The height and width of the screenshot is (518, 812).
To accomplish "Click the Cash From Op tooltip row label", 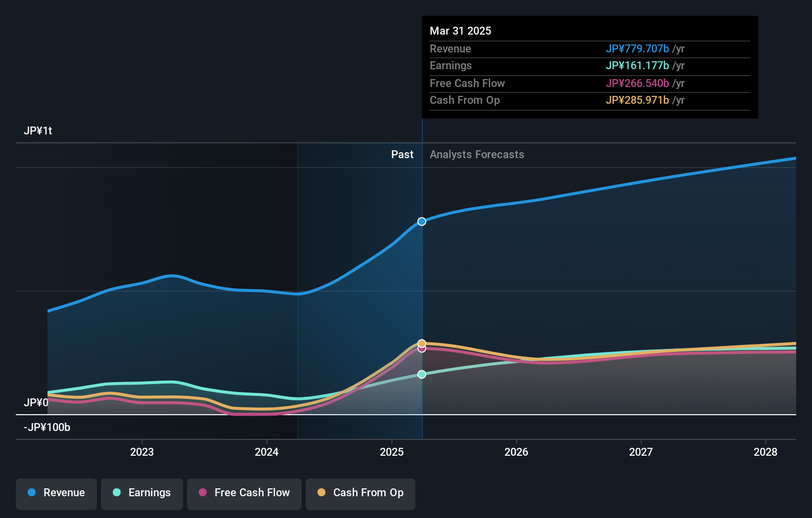I will 465,100.
